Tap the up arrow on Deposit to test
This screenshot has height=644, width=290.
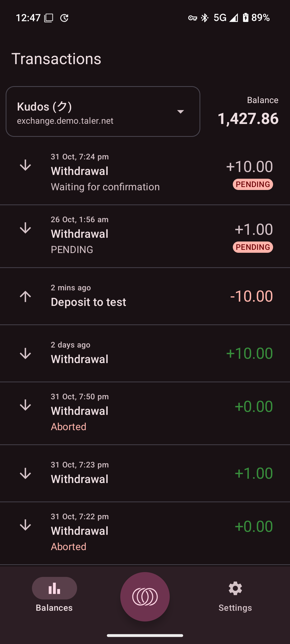click(26, 296)
